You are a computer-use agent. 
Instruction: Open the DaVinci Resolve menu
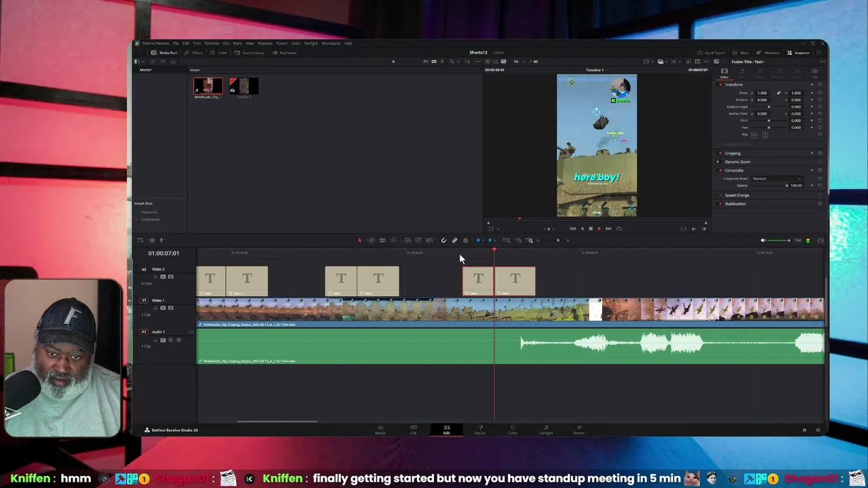(155, 43)
